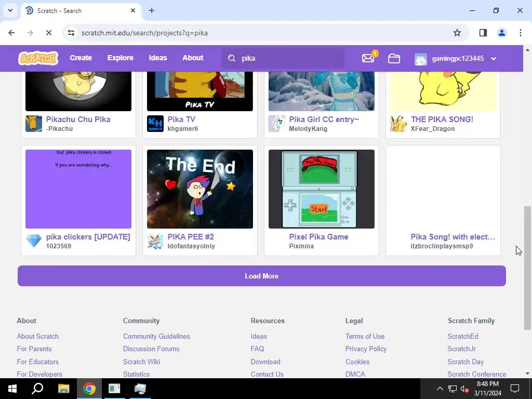Open the My Stuff folder icon

(x=394, y=58)
